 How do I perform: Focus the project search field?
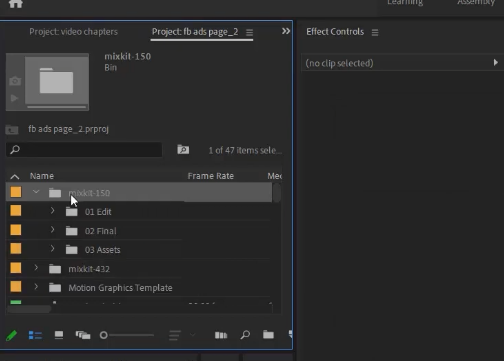pos(84,150)
